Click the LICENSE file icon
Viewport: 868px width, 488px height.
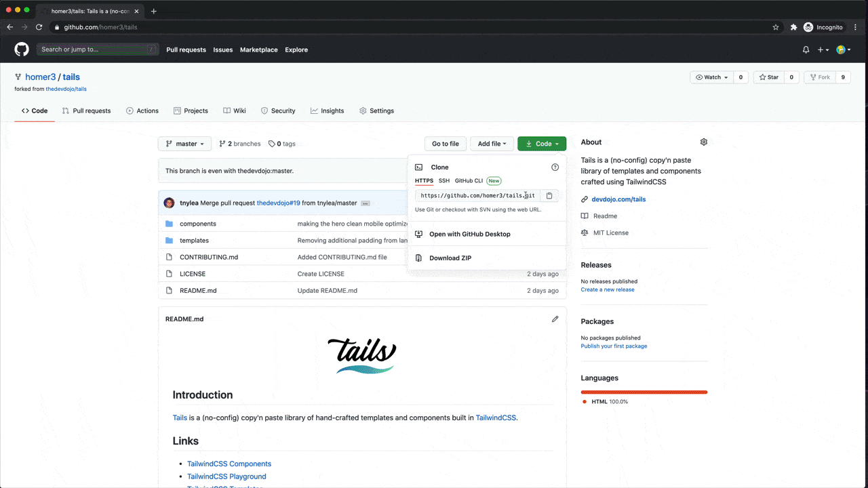(x=170, y=274)
